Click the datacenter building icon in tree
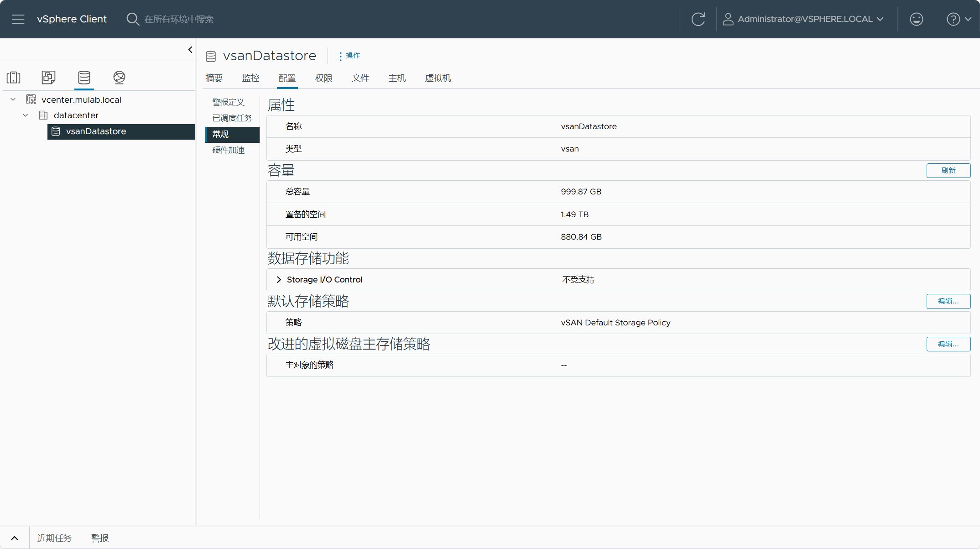The width and height of the screenshot is (980, 549). [43, 115]
